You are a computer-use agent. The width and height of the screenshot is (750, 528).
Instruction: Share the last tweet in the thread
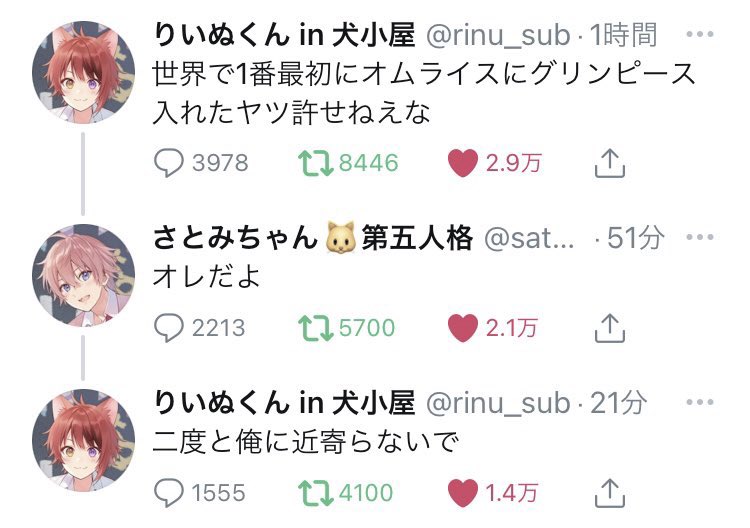[609, 491]
